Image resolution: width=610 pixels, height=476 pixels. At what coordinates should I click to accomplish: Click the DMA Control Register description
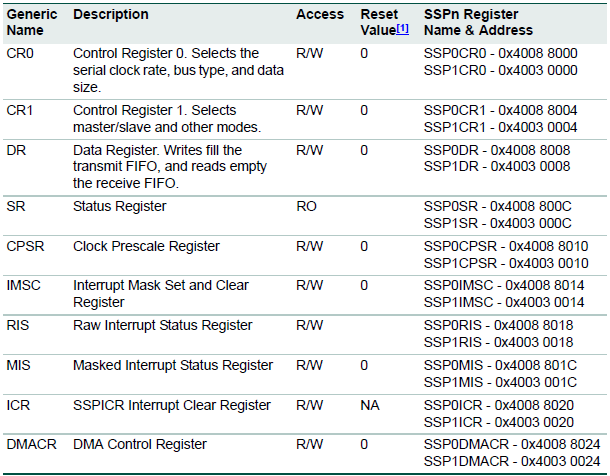pyautogui.click(x=140, y=444)
